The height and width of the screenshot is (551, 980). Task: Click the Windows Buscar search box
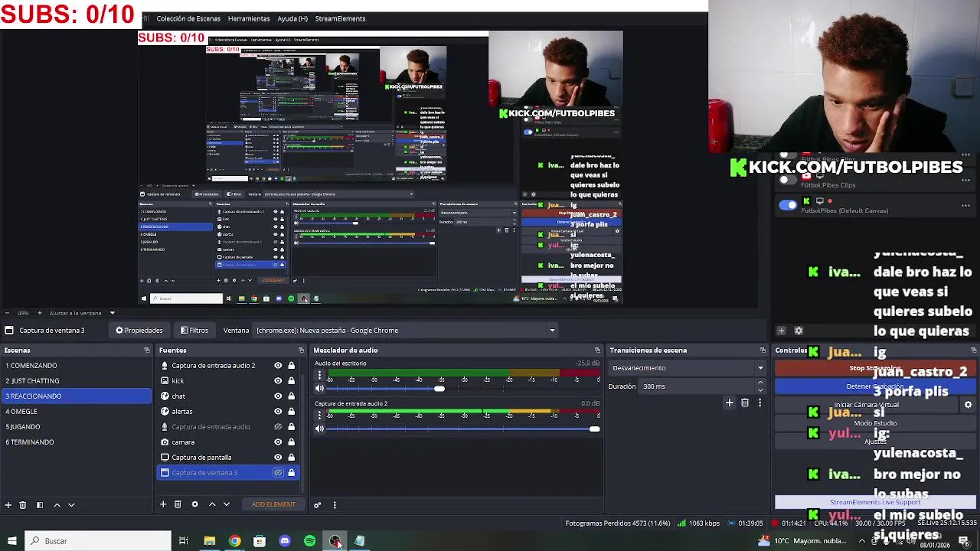pos(98,541)
